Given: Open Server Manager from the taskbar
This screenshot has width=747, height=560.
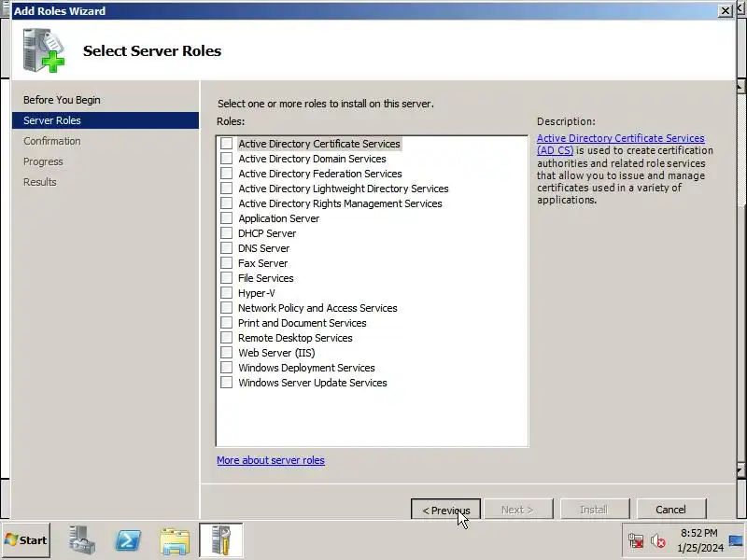Looking at the screenshot, I should click(81, 540).
